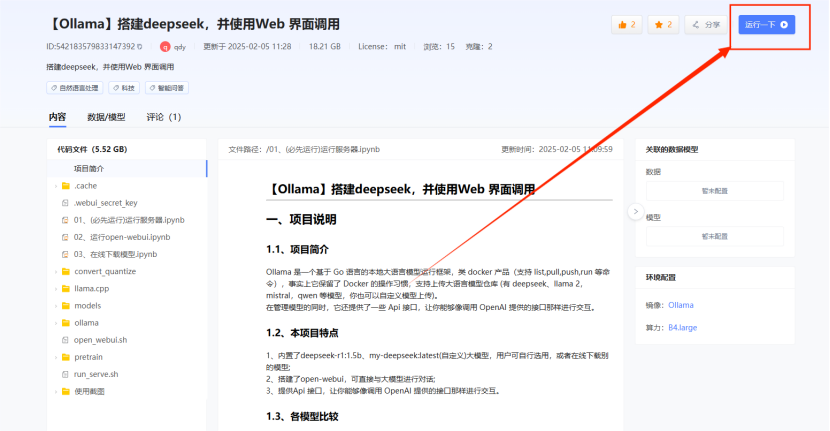Expand the pretrain folder chevron
Viewport: 830px width, 431px height.
tap(56, 357)
